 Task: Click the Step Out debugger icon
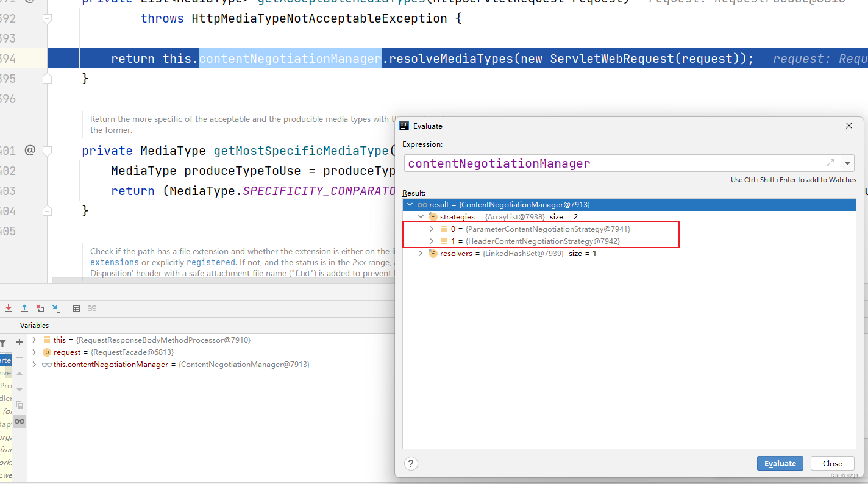click(x=24, y=308)
